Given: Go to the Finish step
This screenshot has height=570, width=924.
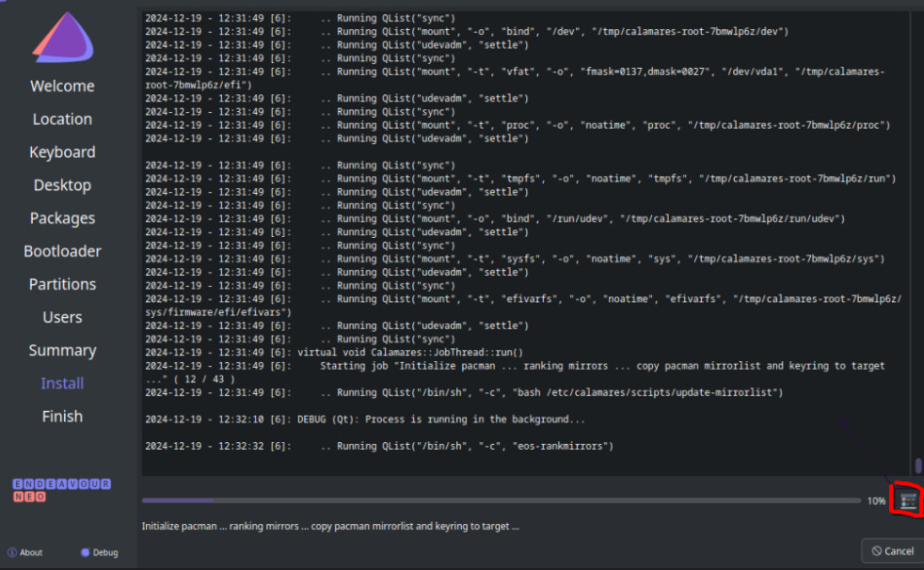Looking at the screenshot, I should [x=62, y=416].
